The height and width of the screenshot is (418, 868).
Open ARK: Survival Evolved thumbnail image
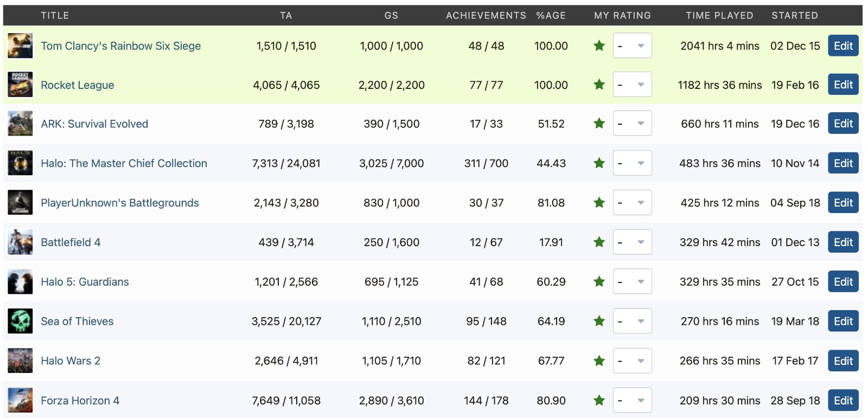coord(20,124)
